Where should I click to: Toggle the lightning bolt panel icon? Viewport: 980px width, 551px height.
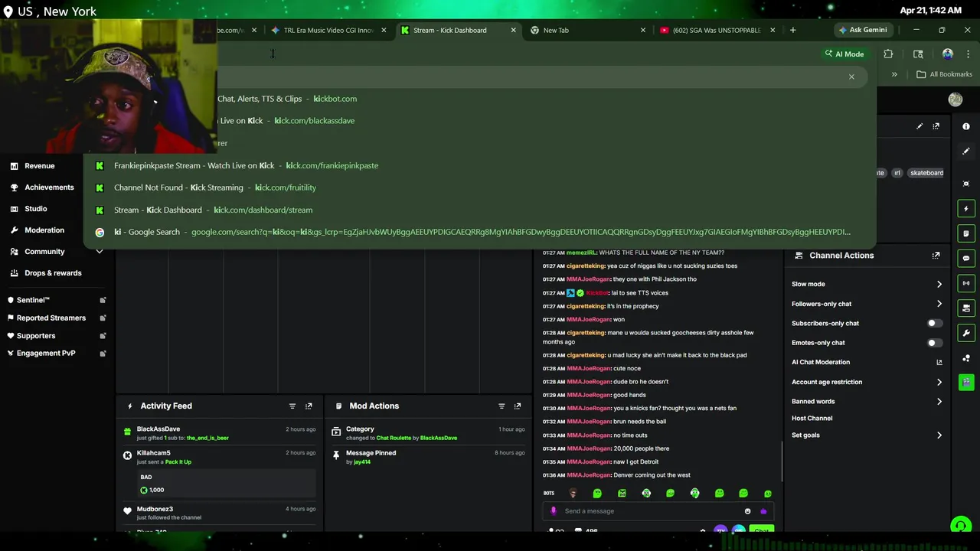(966, 209)
